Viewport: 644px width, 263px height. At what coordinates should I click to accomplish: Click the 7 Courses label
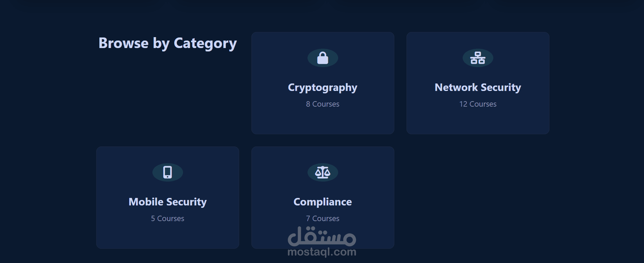tap(323, 219)
